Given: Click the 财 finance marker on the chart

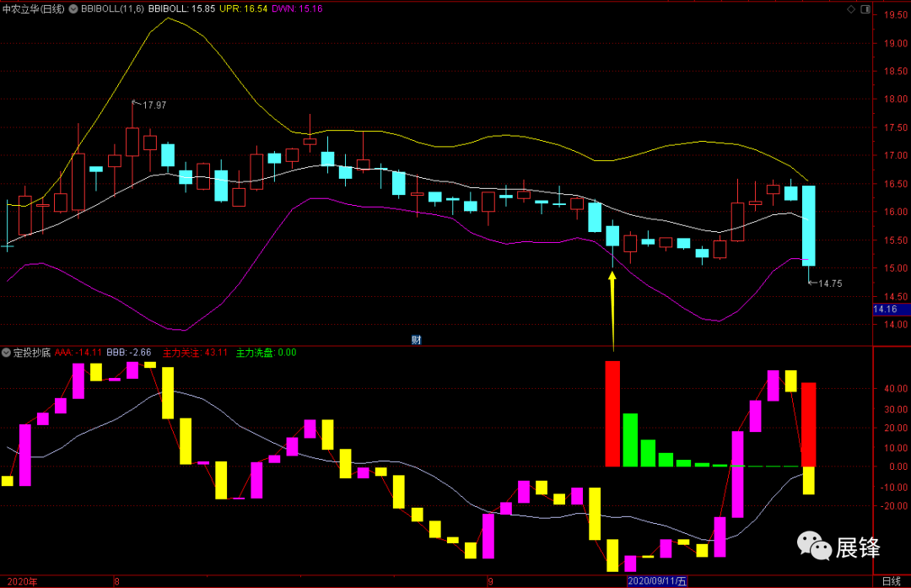Looking at the screenshot, I should (x=416, y=340).
